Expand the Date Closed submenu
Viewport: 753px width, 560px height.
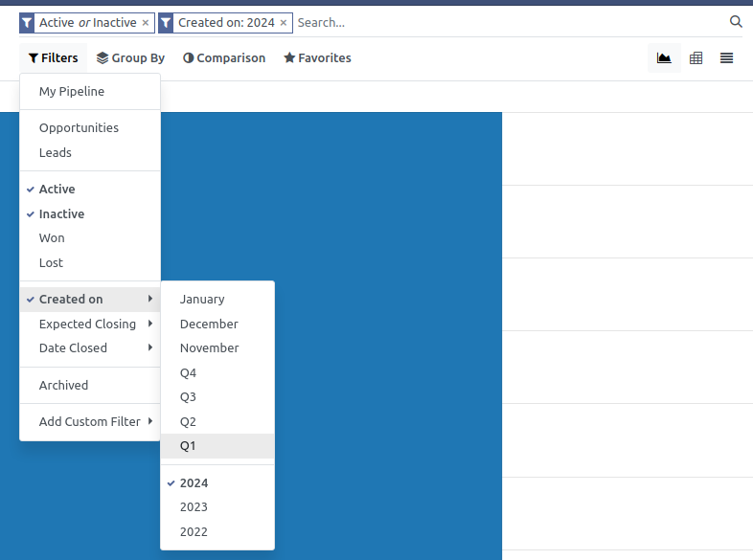(90, 347)
